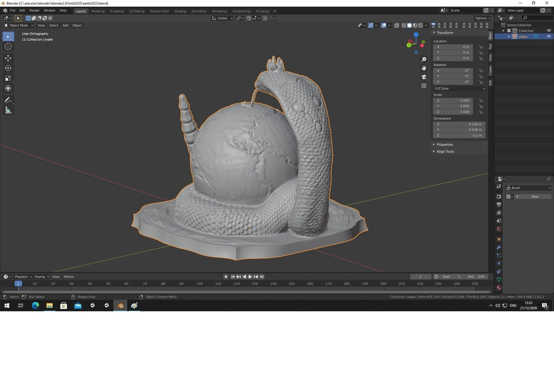Hide Collection via eye icon
554x392 pixels.
tap(549, 31)
